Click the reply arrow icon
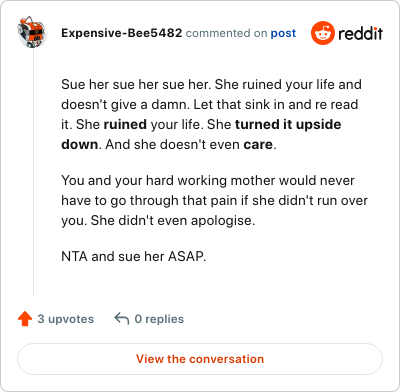This screenshot has height=392, width=400. click(122, 319)
